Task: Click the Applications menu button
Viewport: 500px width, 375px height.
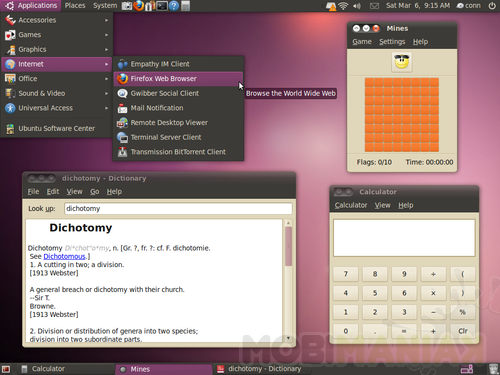Action: [x=31, y=6]
